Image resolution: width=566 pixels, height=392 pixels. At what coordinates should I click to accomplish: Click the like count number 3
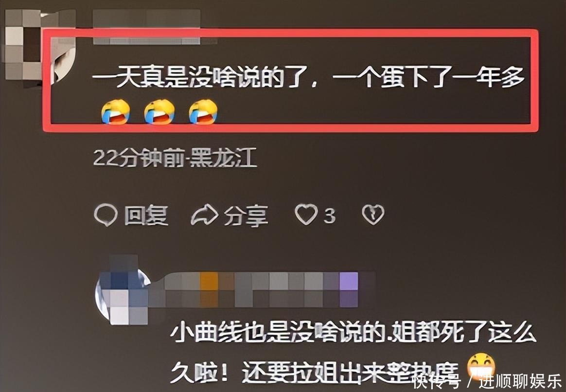[x=329, y=216]
